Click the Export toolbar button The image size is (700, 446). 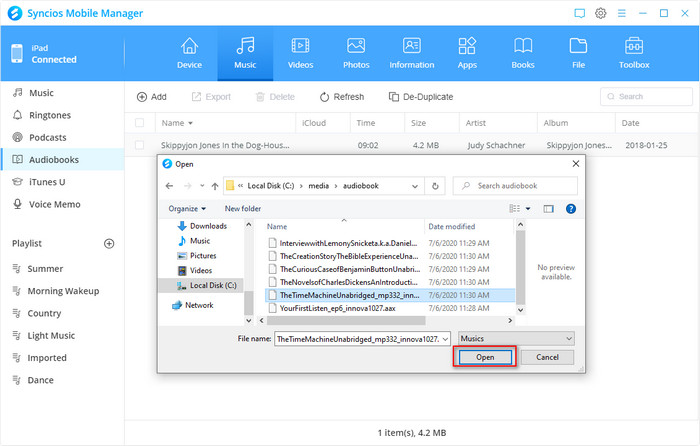[x=211, y=97]
